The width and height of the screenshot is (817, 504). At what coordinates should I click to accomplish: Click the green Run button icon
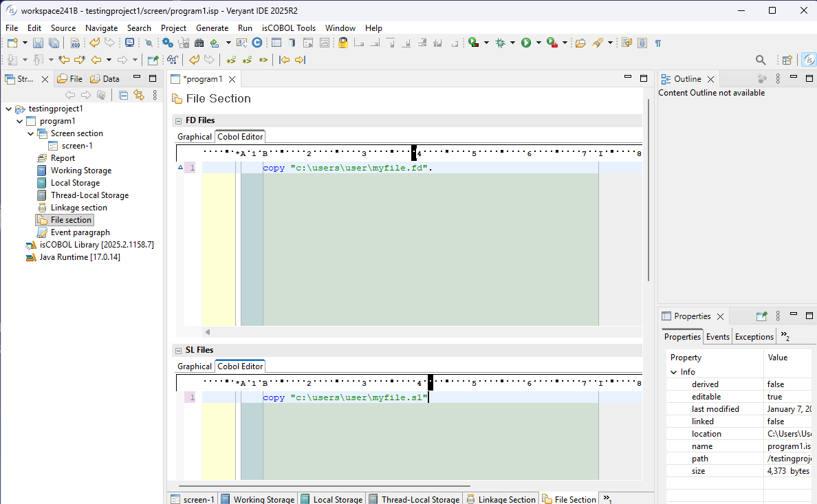[526, 43]
